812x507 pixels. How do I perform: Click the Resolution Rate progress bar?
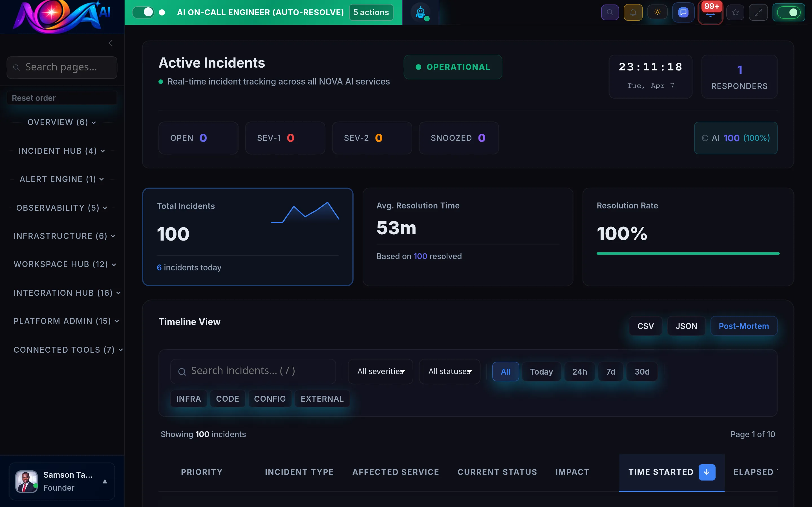[688, 253]
